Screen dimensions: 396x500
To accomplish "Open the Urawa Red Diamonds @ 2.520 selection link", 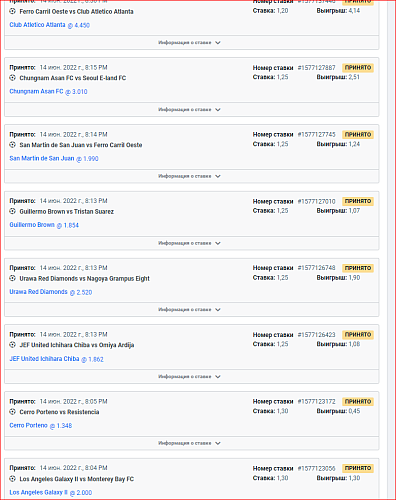I will coord(51,292).
